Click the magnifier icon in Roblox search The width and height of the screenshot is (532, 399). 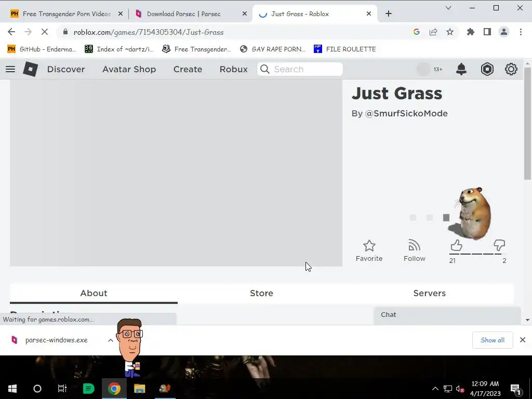(x=264, y=69)
